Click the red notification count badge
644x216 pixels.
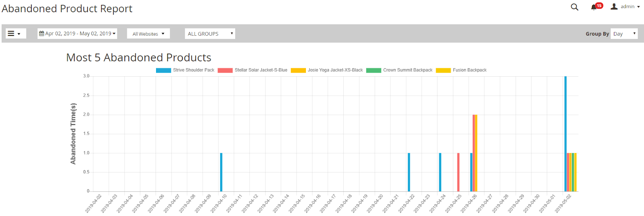click(599, 5)
